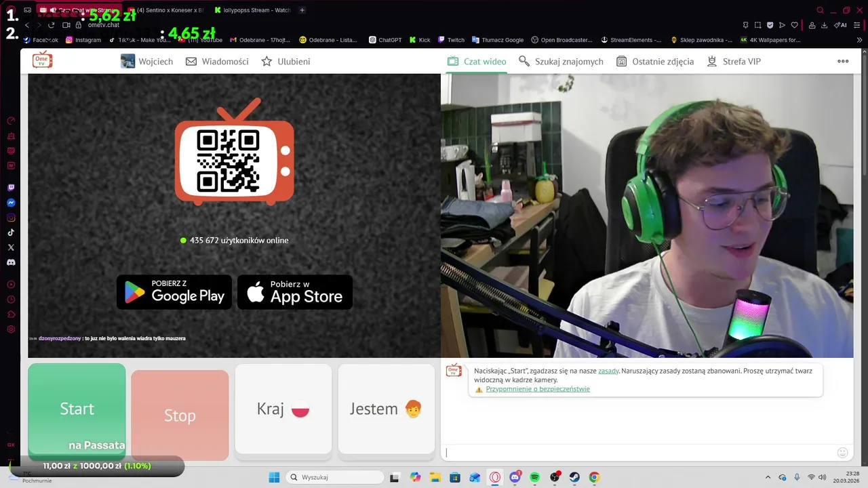Click the Wyszukaj taskbar search box
This screenshot has width=868, height=488.
tap(335, 477)
